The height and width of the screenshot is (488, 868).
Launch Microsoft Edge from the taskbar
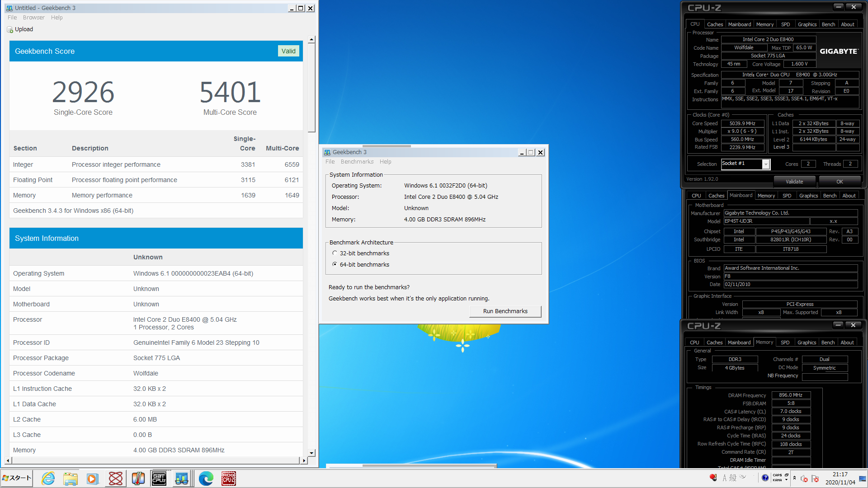click(206, 479)
